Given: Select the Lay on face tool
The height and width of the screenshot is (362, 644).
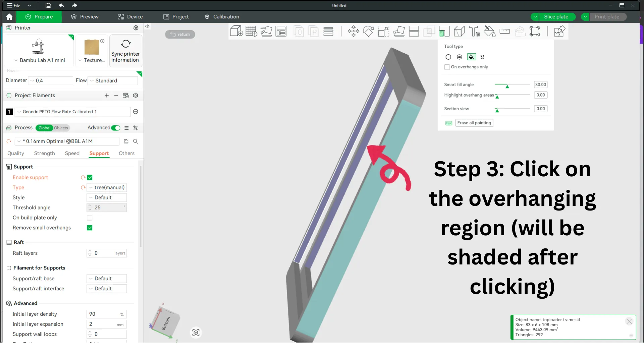Looking at the screenshot, I should 399,31.
